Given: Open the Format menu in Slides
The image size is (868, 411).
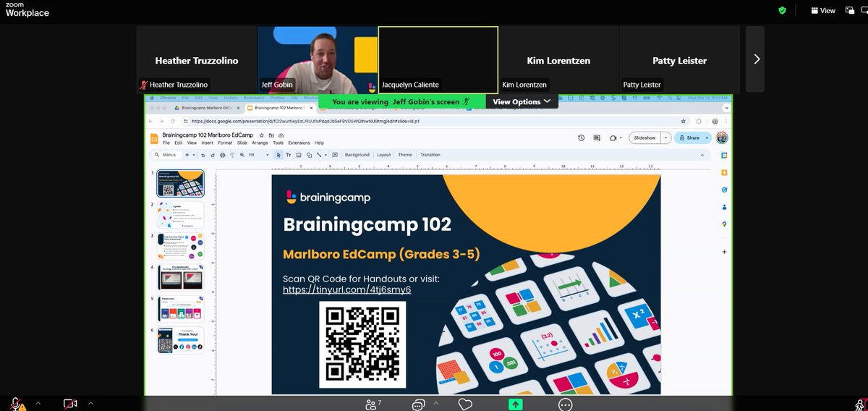Looking at the screenshot, I should [225, 143].
